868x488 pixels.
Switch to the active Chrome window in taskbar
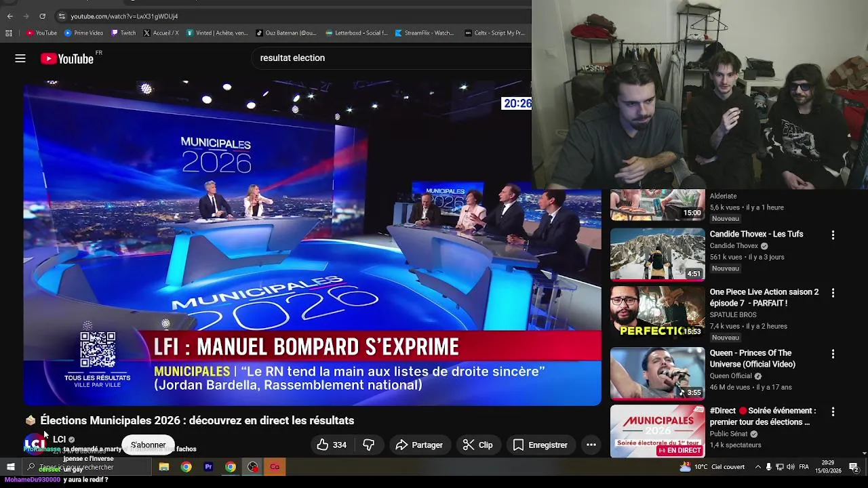231,467
